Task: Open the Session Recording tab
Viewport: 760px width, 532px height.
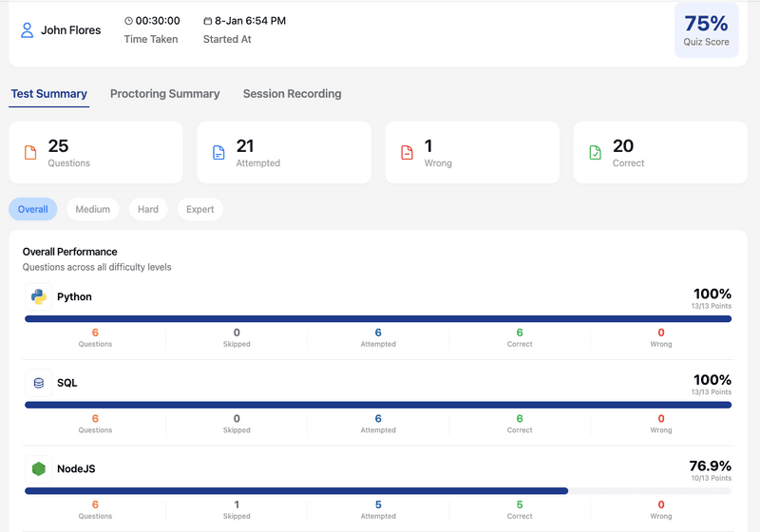Action: pos(292,94)
